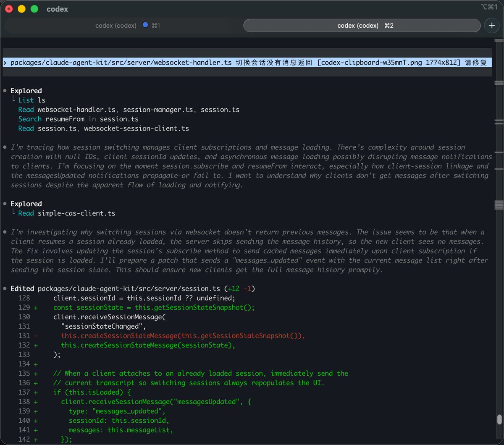This screenshot has width=504, height=445.
Task: Click added line 132 createSessionStateMessage(sessionState)
Action: (148, 345)
